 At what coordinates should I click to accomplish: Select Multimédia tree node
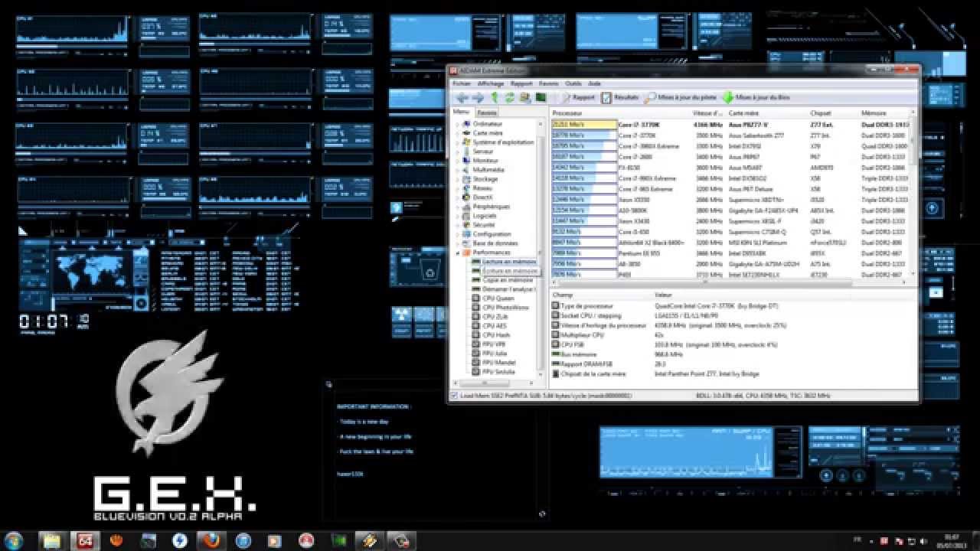pyautogui.click(x=488, y=170)
